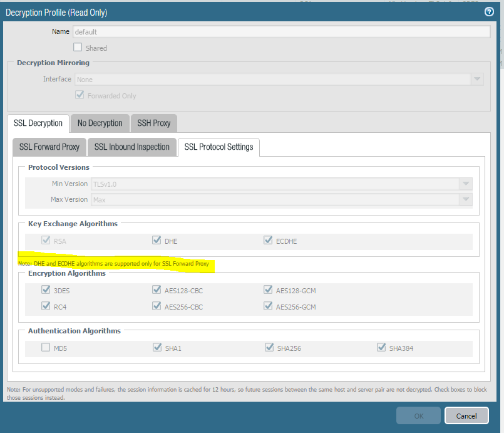Expand the Interface dropdown arrow

477,79
